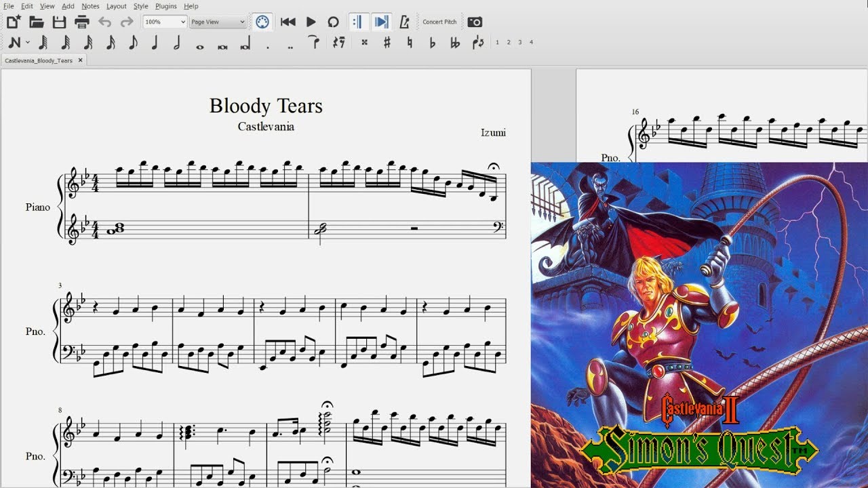868x488 pixels.
Task: Open the Edit menu
Action: (27, 6)
